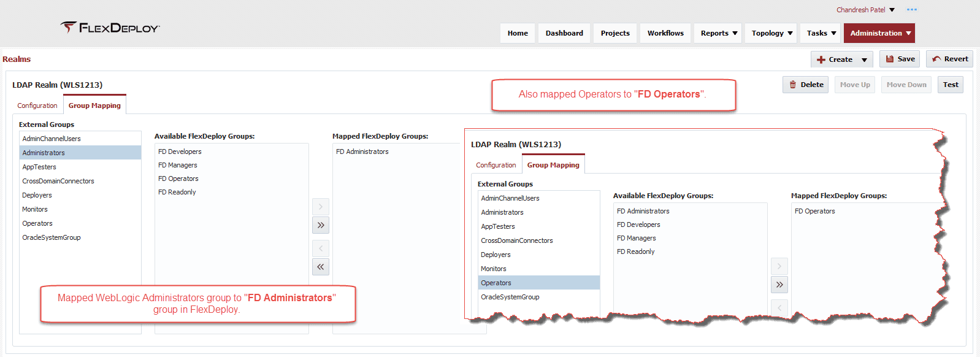Expand the Reports menu

(718, 33)
